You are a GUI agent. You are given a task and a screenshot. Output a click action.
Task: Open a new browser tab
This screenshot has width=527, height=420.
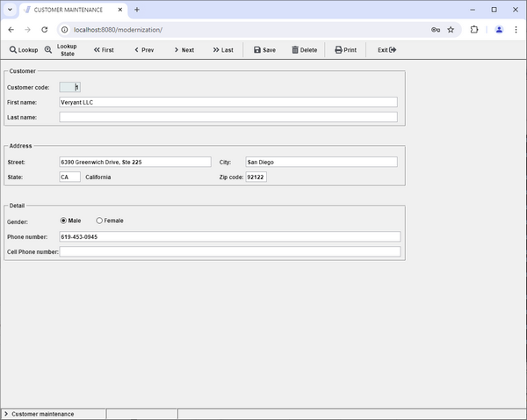[137, 9]
